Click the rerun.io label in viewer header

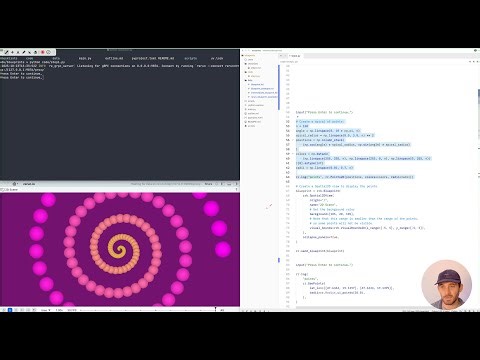(29, 184)
